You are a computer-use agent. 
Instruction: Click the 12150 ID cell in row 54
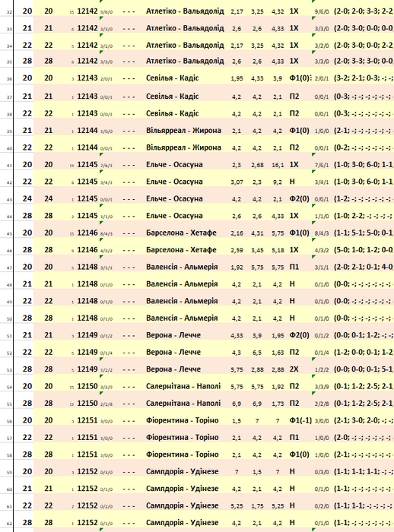[x=87, y=386]
